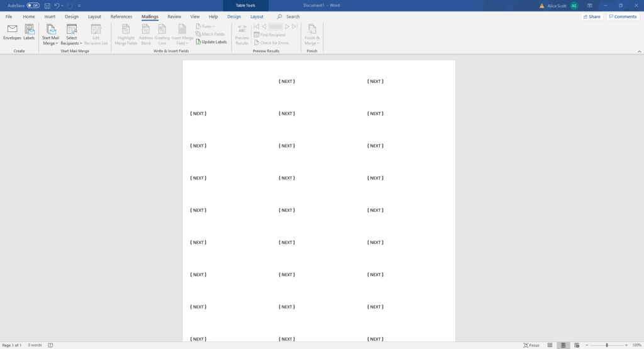
Task: Click Update Labels in the ribbon
Action: tap(211, 42)
